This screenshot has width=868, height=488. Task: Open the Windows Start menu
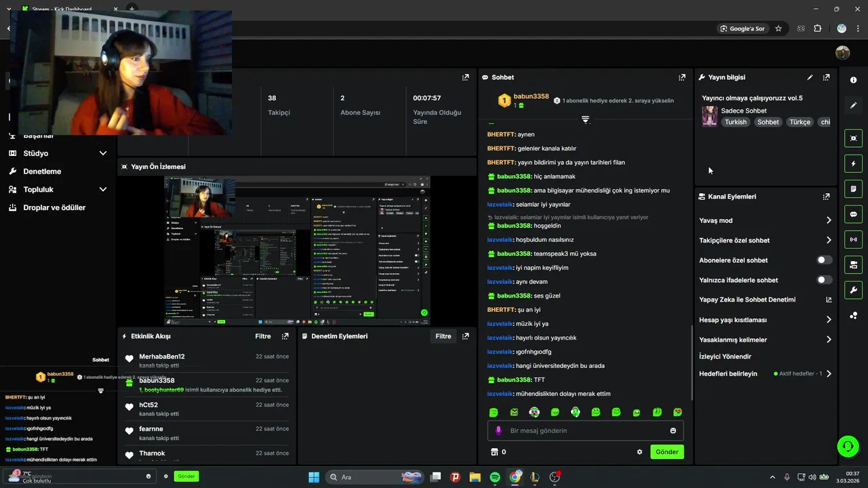314,477
